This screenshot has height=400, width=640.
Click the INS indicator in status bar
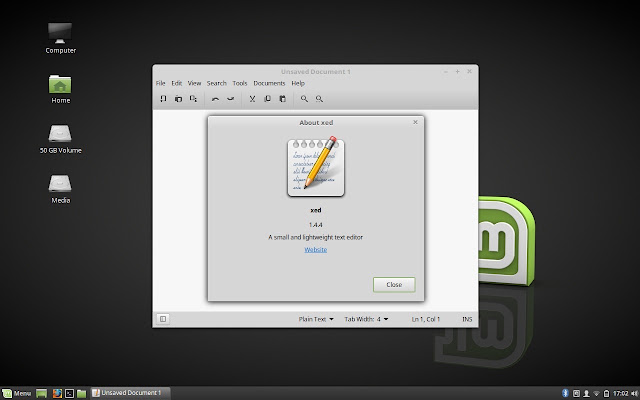pyautogui.click(x=467, y=319)
